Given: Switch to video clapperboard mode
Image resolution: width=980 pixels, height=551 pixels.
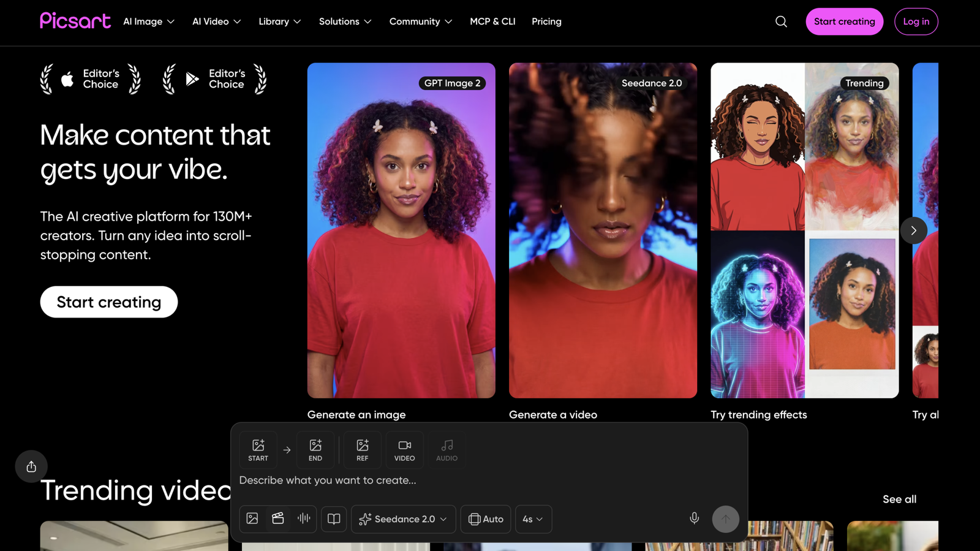Looking at the screenshot, I should 278,519.
